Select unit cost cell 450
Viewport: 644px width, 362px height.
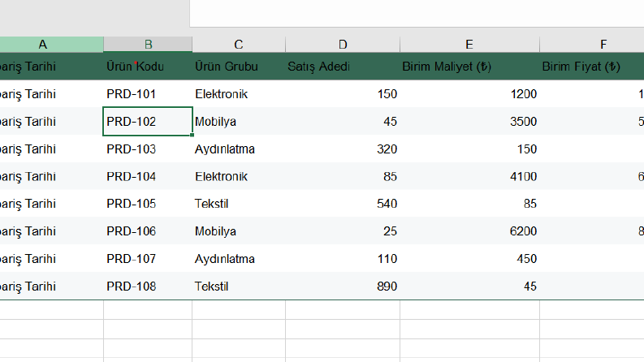(x=469, y=259)
